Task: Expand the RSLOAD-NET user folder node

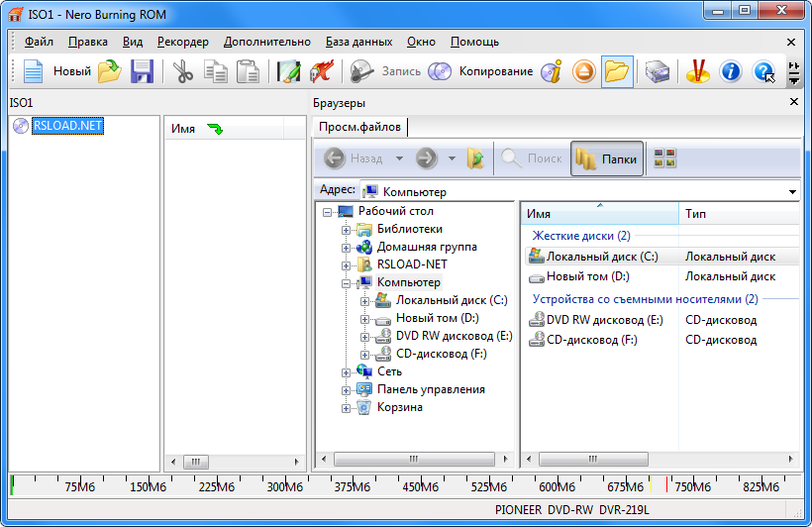Action: tap(346, 265)
